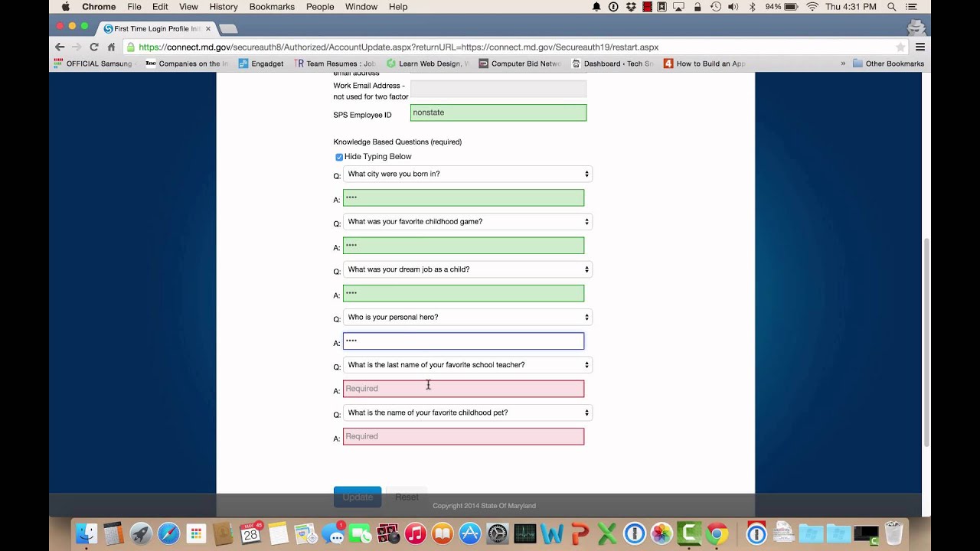Launch Calculator from the dock

click(x=113, y=533)
